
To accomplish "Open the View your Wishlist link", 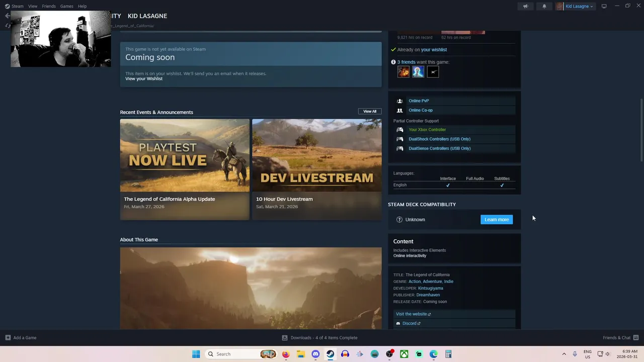I will tap(144, 78).
